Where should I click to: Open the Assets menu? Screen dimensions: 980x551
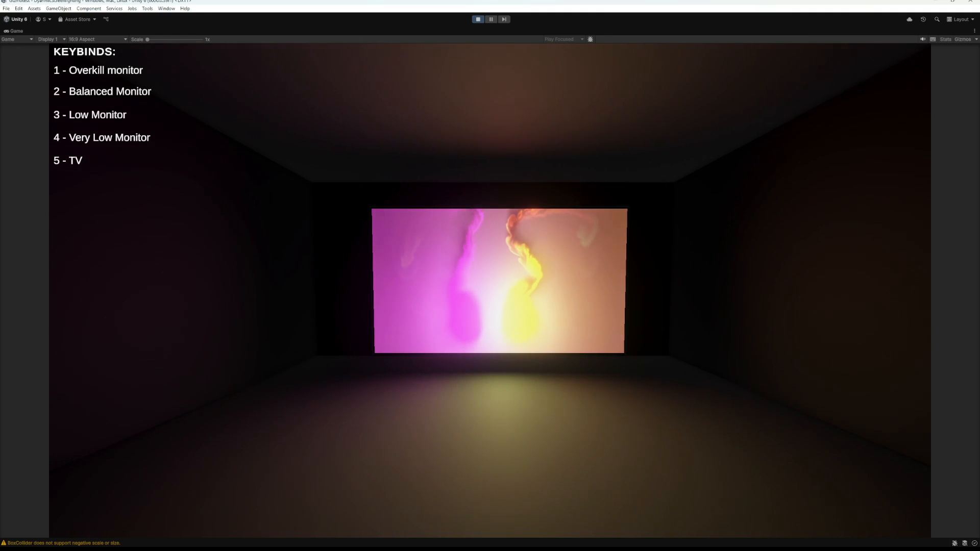34,9
